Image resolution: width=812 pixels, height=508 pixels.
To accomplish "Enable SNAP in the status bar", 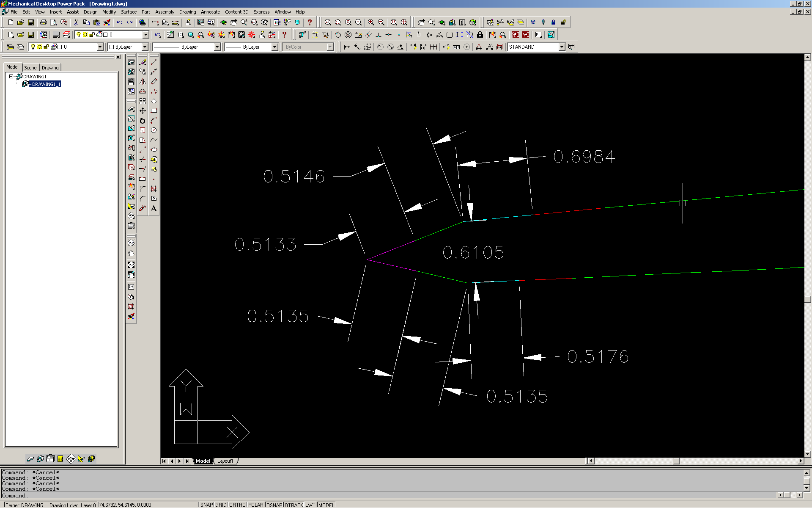I will (207, 505).
